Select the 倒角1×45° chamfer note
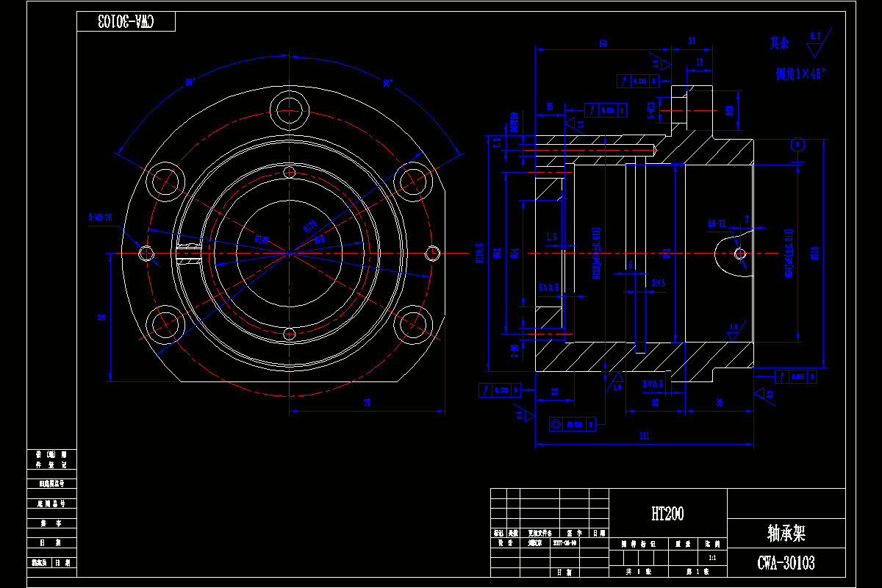This screenshot has width=882, height=588. point(801,73)
